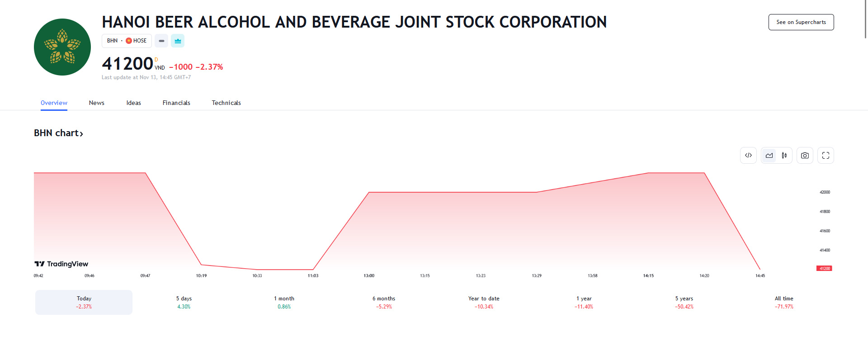This screenshot has height=337, width=868.
Task: Open the chart in fullscreen mode
Action: coord(826,156)
